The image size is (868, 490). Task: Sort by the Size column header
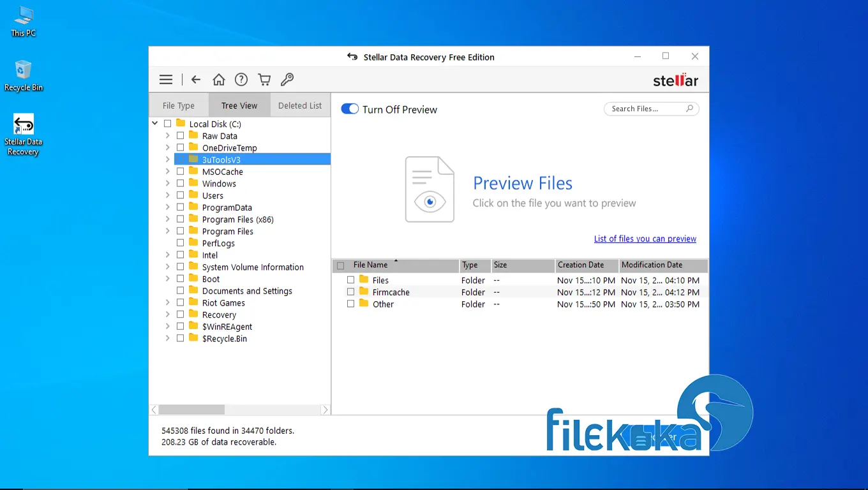click(x=523, y=265)
